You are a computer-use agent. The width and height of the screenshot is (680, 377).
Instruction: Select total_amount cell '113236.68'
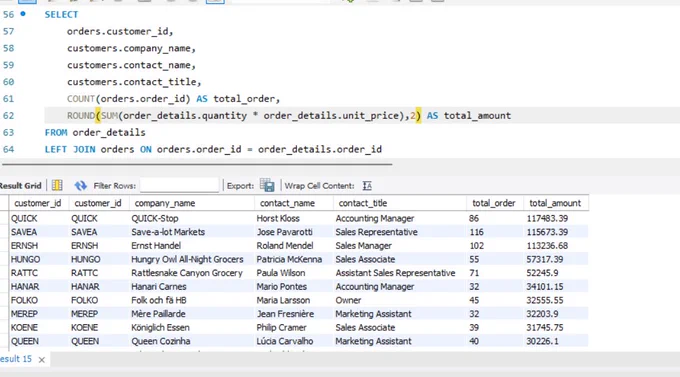(x=547, y=246)
